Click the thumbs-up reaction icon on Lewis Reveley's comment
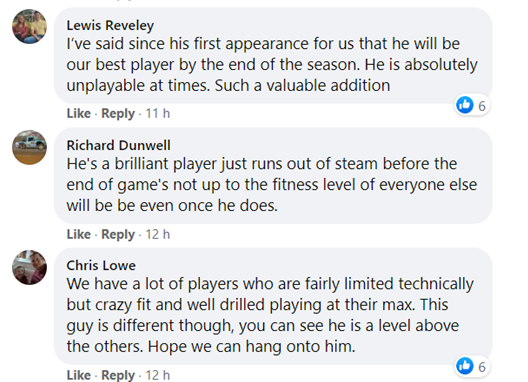Screen dimensions: 528x382 pos(465,105)
